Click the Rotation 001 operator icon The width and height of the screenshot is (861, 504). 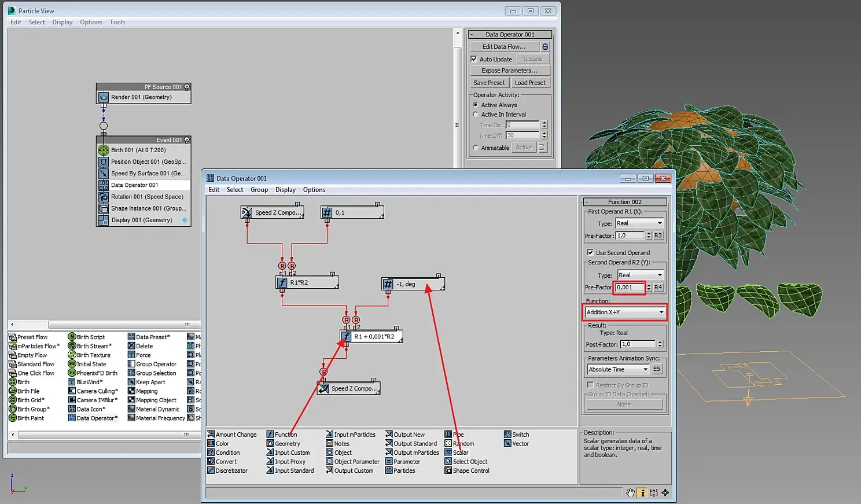[x=104, y=197]
